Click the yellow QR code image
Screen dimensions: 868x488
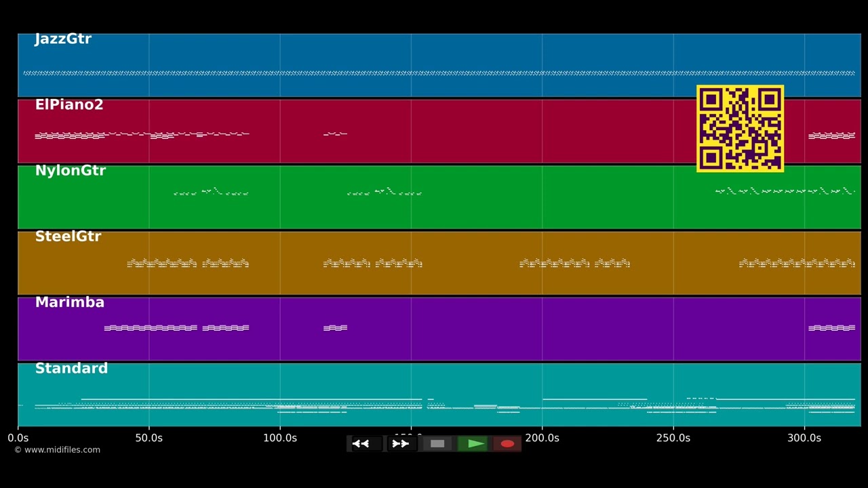coord(741,128)
